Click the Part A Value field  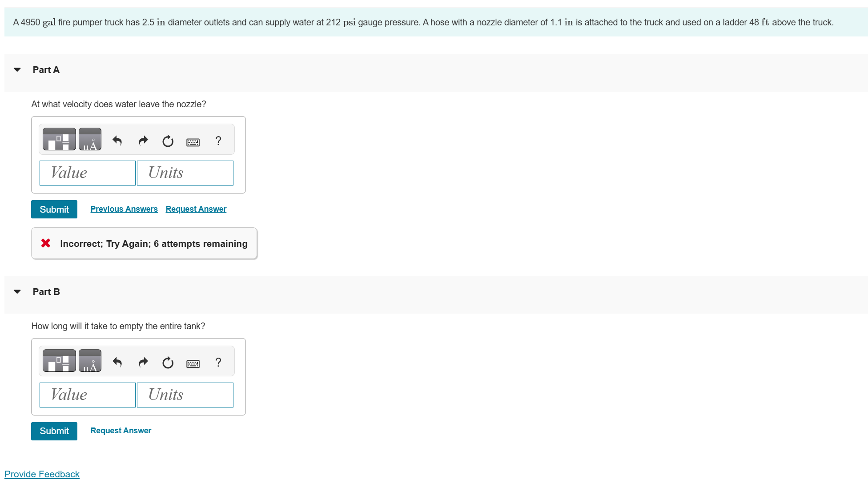tap(88, 173)
